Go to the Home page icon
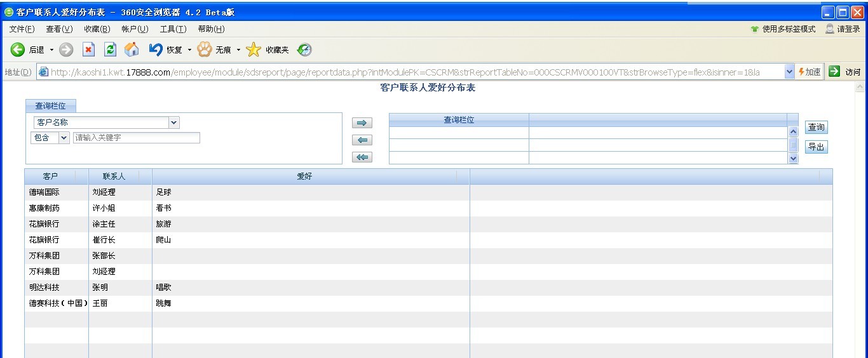 pos(132,50)
